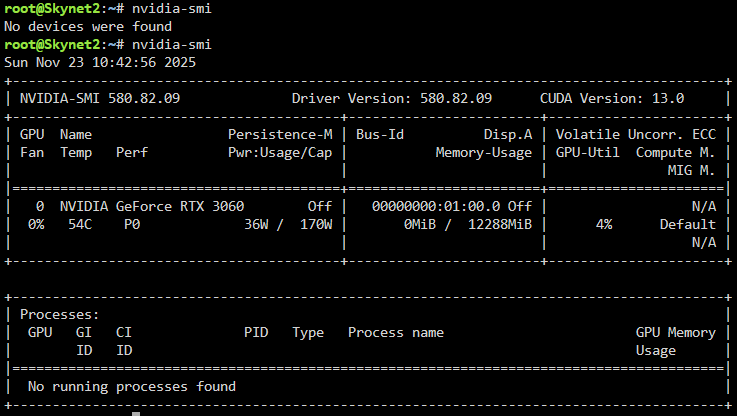Click the NVIDIA-SMI 580.82.09 version text
Viewport: 737px width, 416px height.
tap(100, 98)
